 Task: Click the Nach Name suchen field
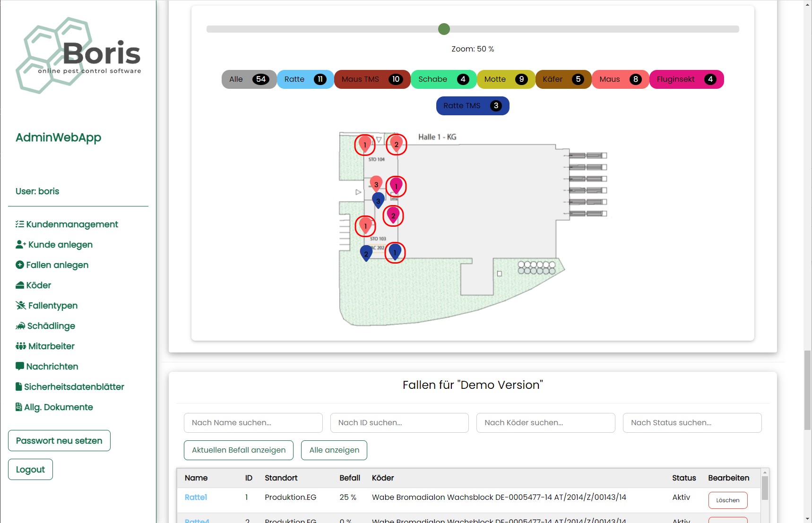pos(253,423)
